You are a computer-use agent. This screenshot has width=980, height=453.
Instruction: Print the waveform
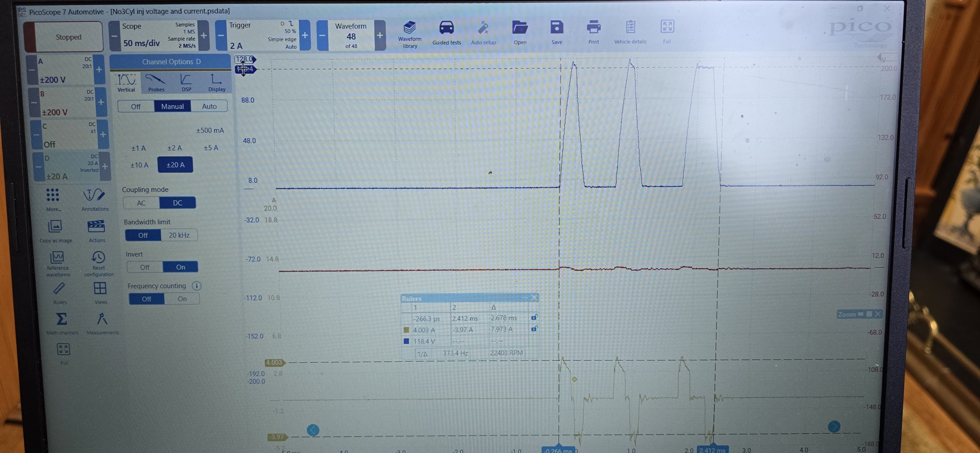tap(594, 33)
